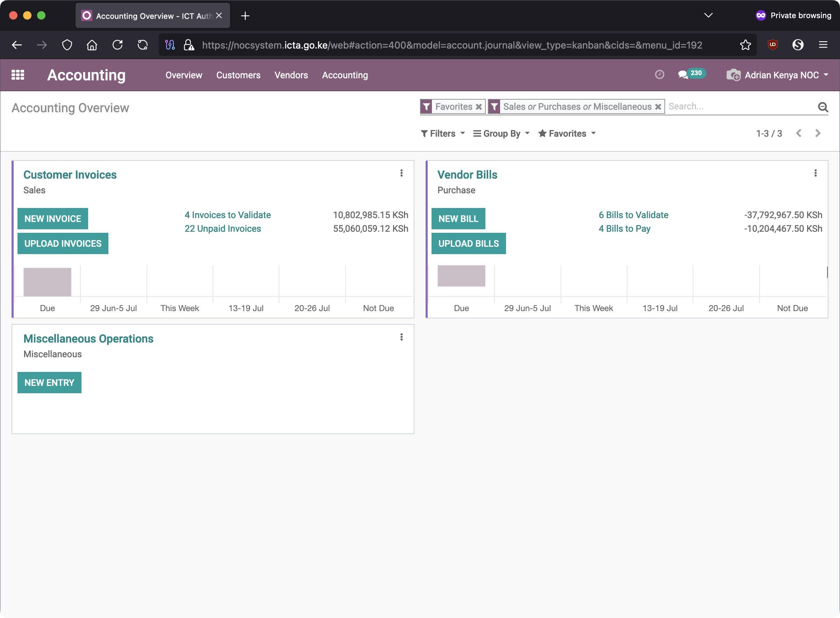840x618 pixels.
Task: Open the 22 Unpaid Invoices link
Action: (223, 229)
